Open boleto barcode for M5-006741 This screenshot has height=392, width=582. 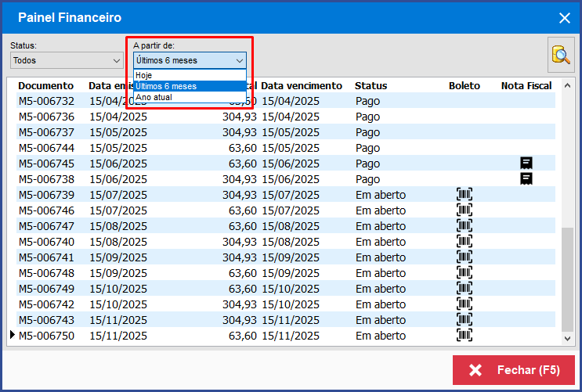point(465,257)
